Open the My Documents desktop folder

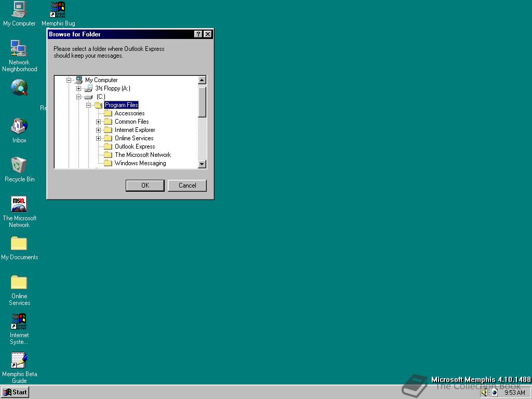[x=19, y=248]
